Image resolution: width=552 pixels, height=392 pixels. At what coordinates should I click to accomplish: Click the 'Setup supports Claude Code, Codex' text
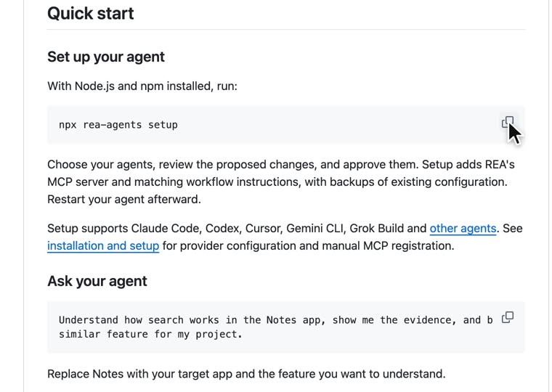point(238,229)
